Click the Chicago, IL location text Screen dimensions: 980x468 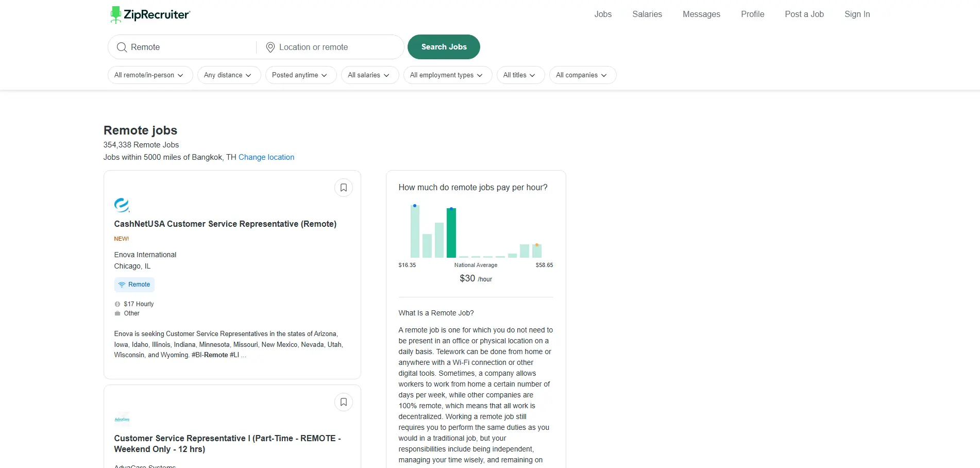(x=132, y=266)
